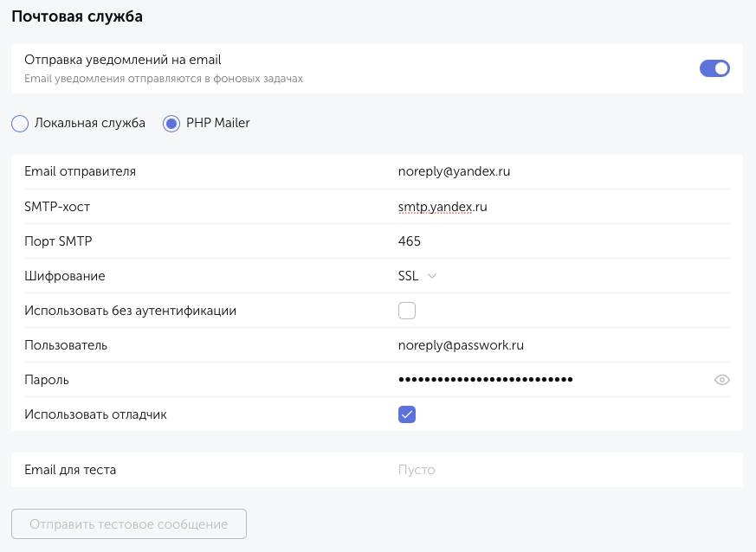Click the Шифрование row label

pos(65,276)
